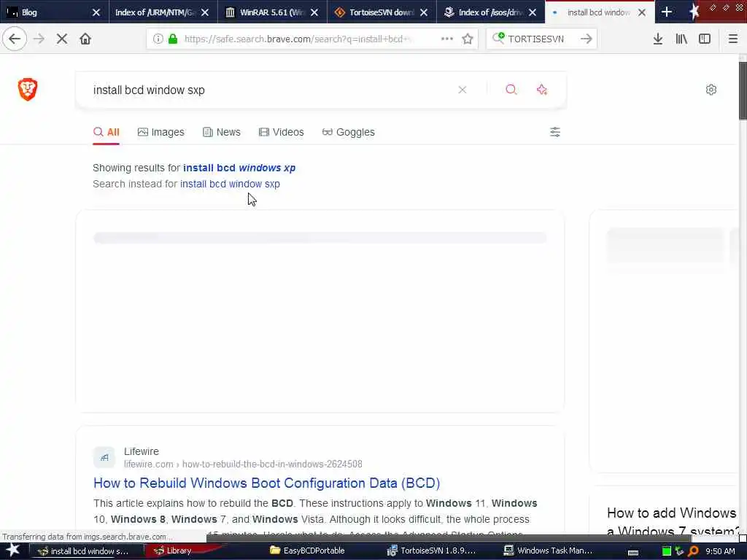The image size is (747, 560).
Task: Ask Brave AI sparkle icon
Action: coord(542,90)
